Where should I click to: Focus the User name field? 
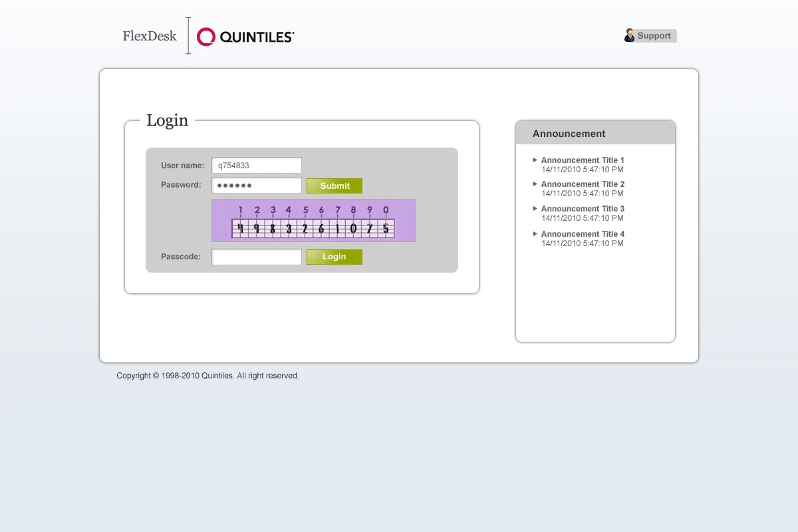[257, 166]
